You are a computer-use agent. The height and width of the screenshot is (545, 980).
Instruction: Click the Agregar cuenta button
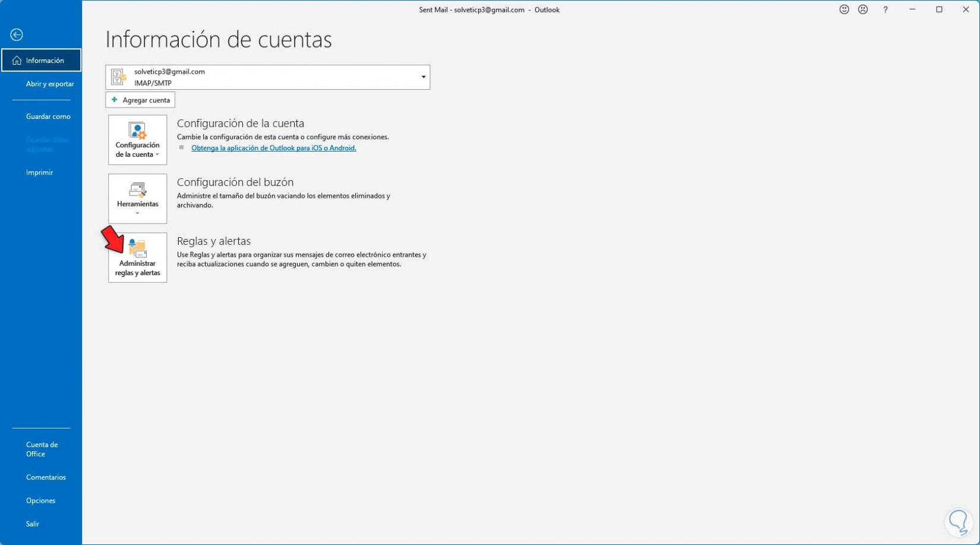(x=140, y=100)
